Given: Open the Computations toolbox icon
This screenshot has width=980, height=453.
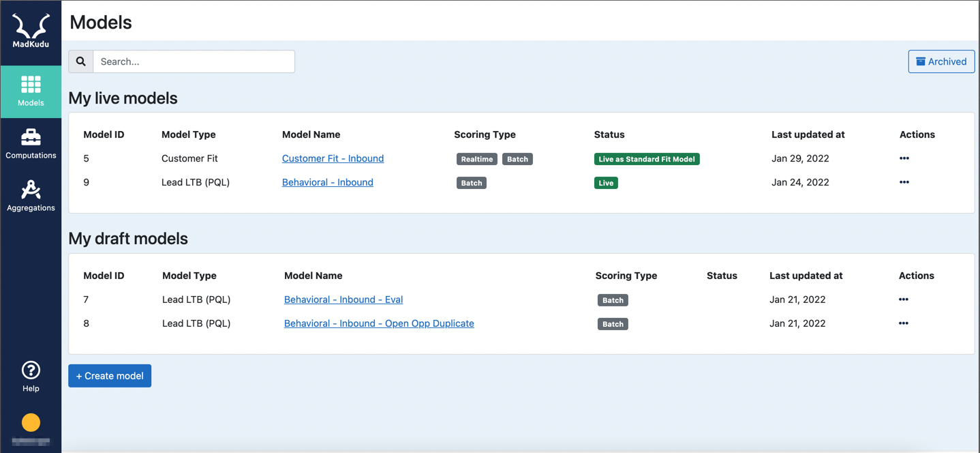Looking at the screenshot, I should click(x=31, y=137).
